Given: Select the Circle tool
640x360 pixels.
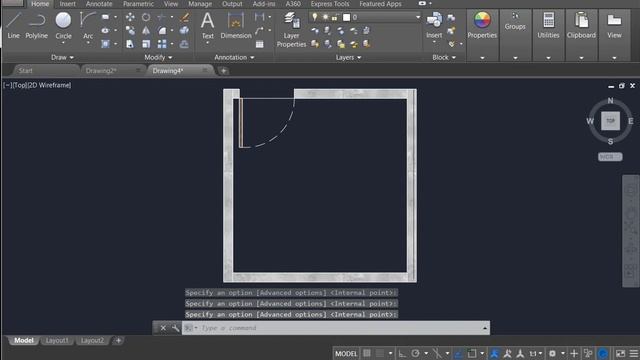Looking at the screenshot, I should point(63,25).
